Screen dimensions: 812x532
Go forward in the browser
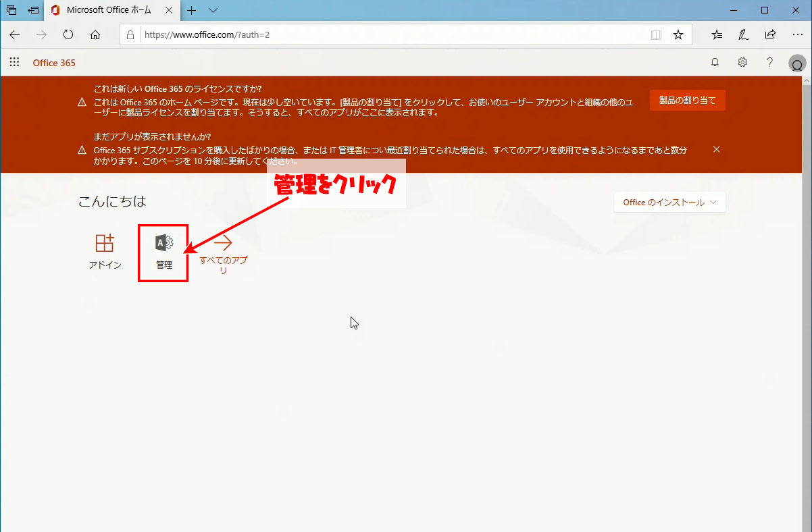pos(42,34)
